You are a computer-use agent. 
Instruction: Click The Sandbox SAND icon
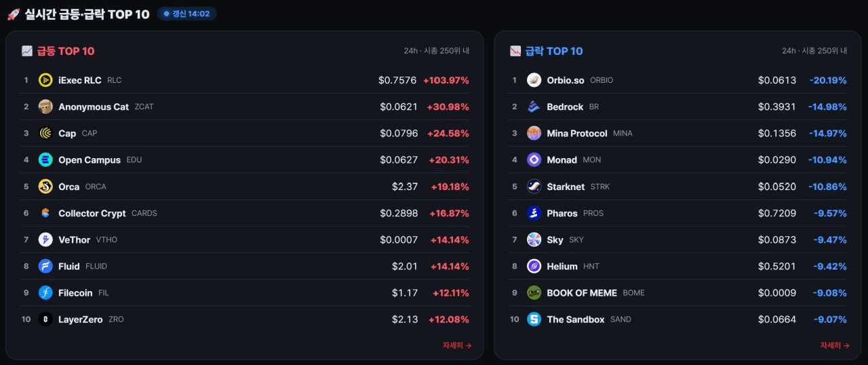click(x=534, y=320)
